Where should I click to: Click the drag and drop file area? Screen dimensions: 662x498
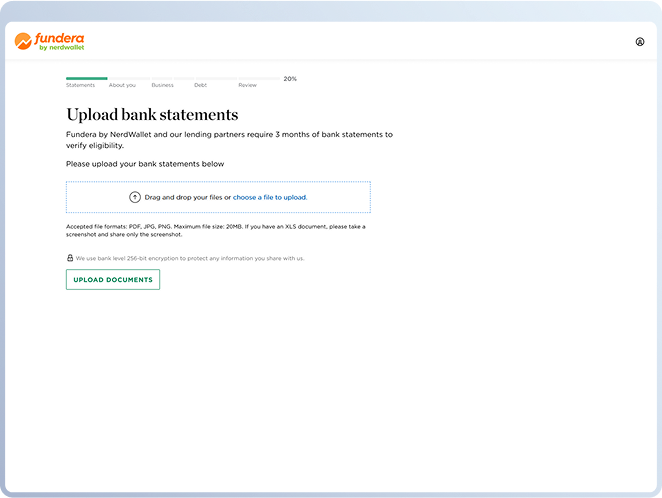click(x=218, y=197)
